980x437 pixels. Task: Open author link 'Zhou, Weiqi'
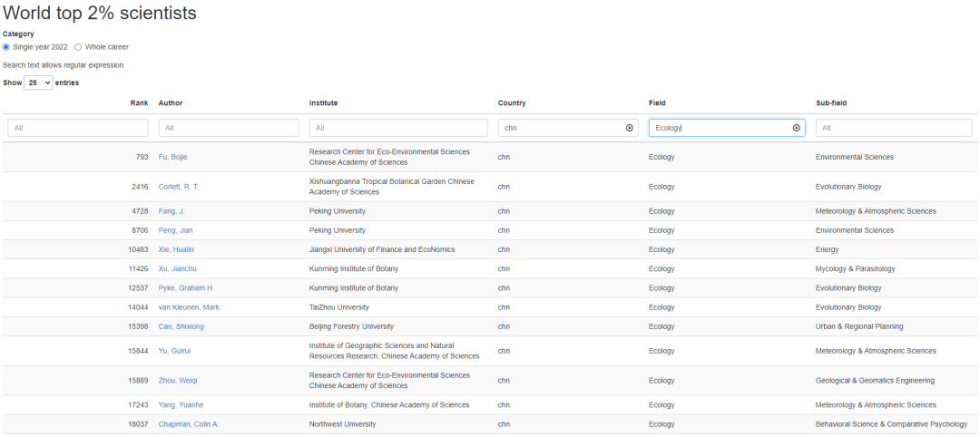[x=178, y=381]
